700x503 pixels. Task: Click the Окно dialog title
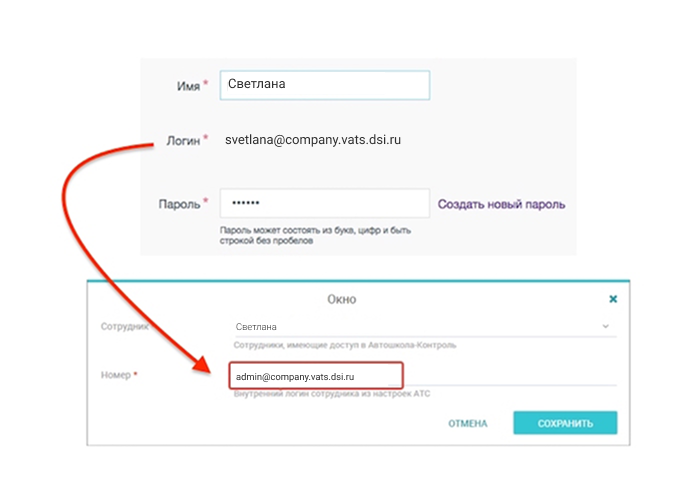[x=342, y=299]
